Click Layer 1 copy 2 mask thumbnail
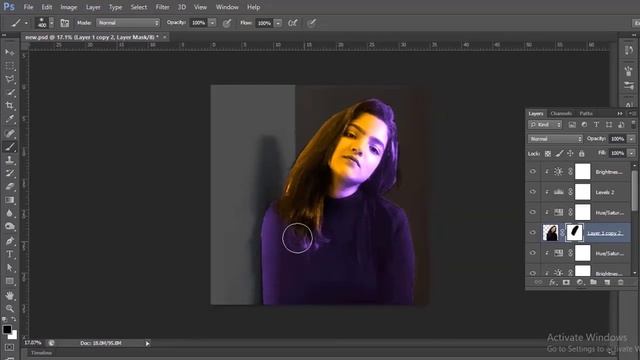This screenshot has width=640, height=360. (574, 233)
